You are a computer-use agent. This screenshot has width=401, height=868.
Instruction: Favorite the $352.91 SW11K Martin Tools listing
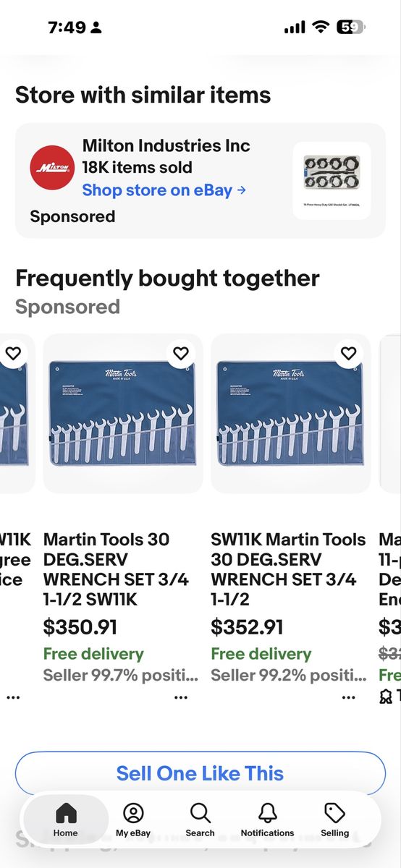click(349, 353)
